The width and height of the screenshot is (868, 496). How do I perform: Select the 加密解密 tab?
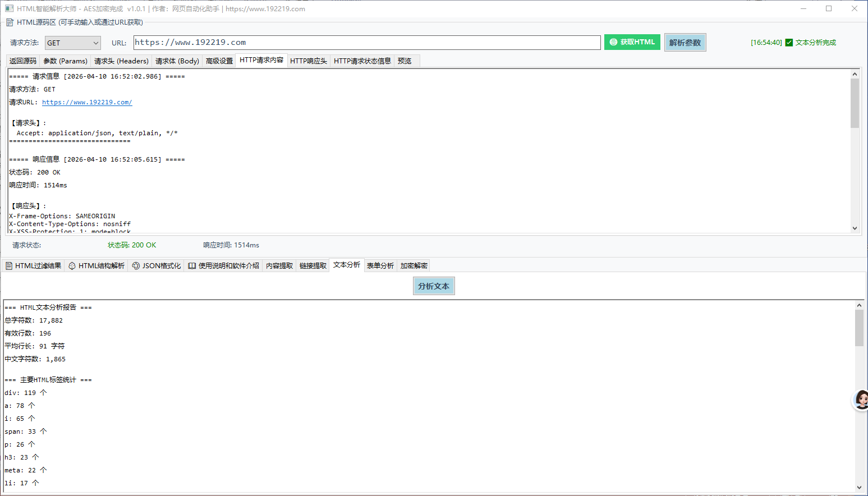[x=414, y=266]
